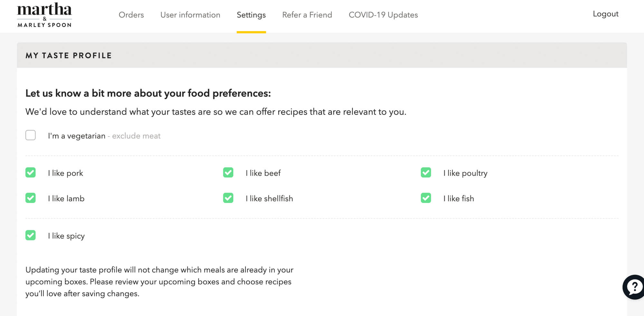Toggle the I like poultry checkbox
Screen dimensions: 644x316
[426, 173]
